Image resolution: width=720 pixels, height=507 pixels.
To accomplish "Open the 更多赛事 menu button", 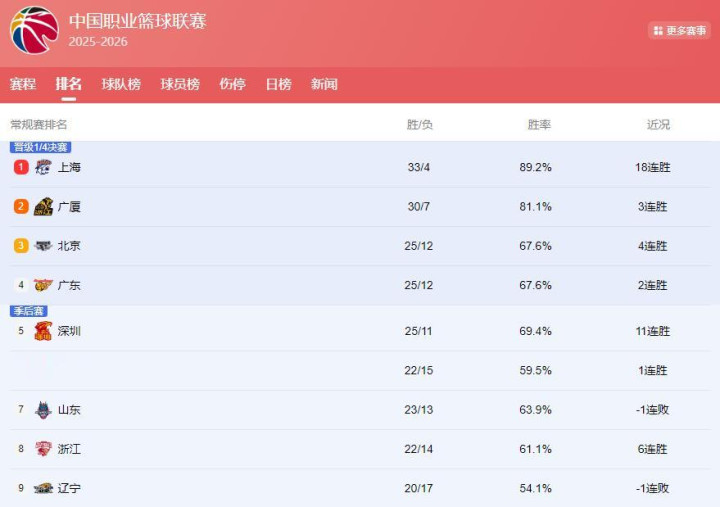I will (679, 31).
